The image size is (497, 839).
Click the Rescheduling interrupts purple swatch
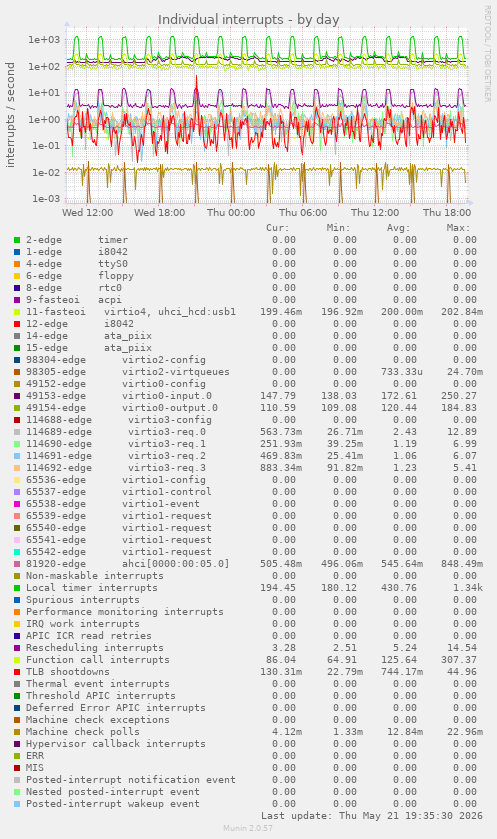[17, 648]
